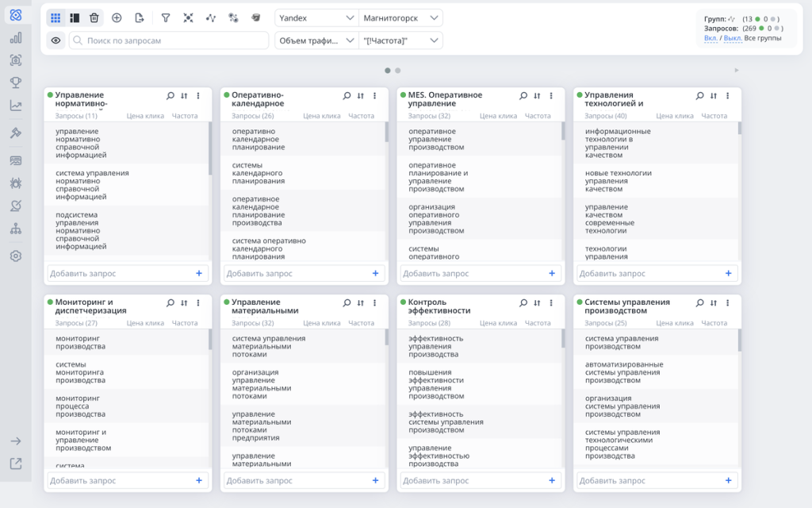
Task: Click the clustering arrows-inward icon
Action: click(x=189, y=18)
